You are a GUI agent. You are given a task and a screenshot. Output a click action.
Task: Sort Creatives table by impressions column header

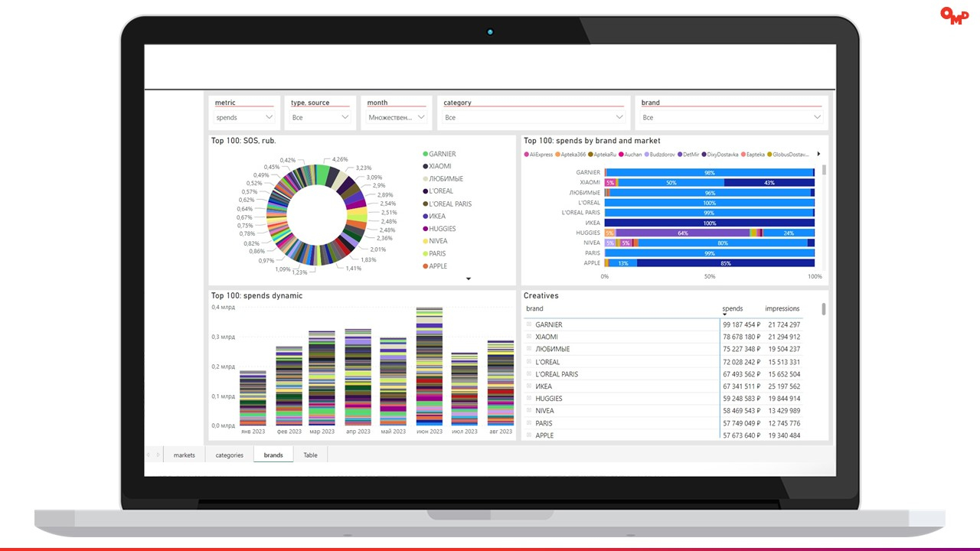[x=782, y=308]
